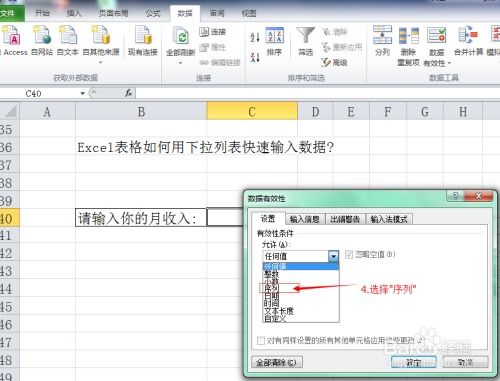The image size is (500, 381).
Task: Switch to 审阅 (Review) tab
Action: pos(217,13)
